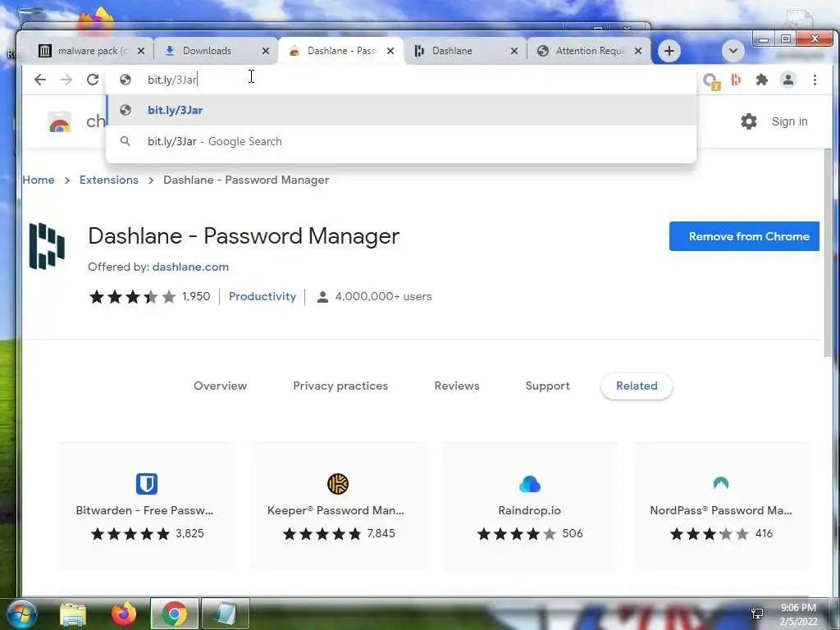Click the page vertical scrollbar

pos(829,252)
